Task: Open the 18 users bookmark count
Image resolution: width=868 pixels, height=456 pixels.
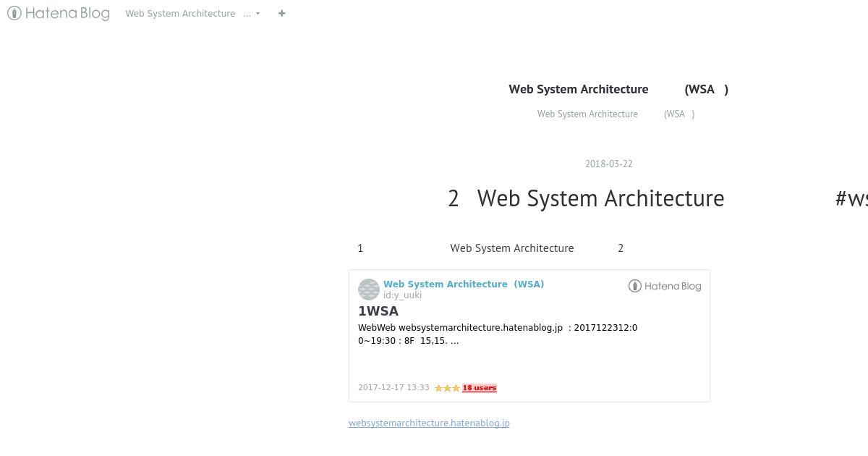Action: 480,388
